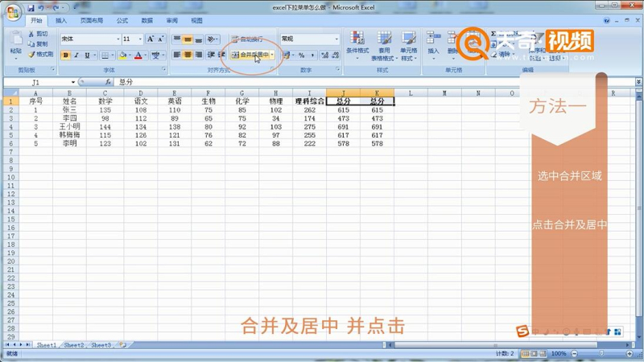Apply percent style
This screenshot has height=362, width=644.
click(301, 55)
